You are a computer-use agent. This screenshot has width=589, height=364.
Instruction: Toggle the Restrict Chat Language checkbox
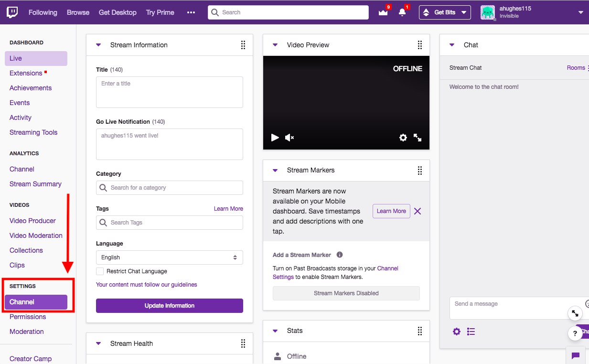coord(100,271)
